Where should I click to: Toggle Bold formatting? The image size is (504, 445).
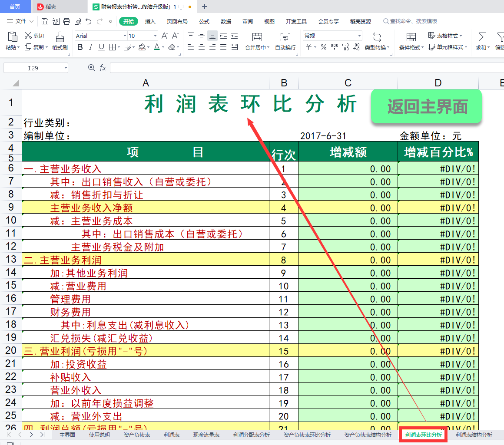point(80,47)
